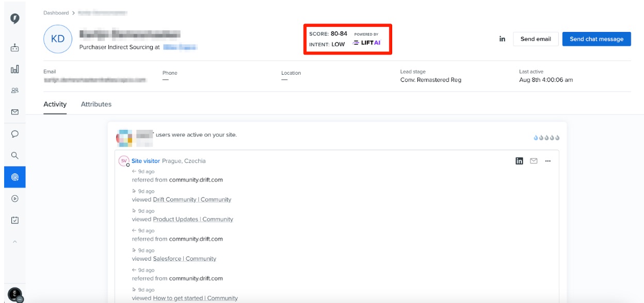644x303 pixels.
Task: Click the KD contact avatar
Action: point(58,39)
